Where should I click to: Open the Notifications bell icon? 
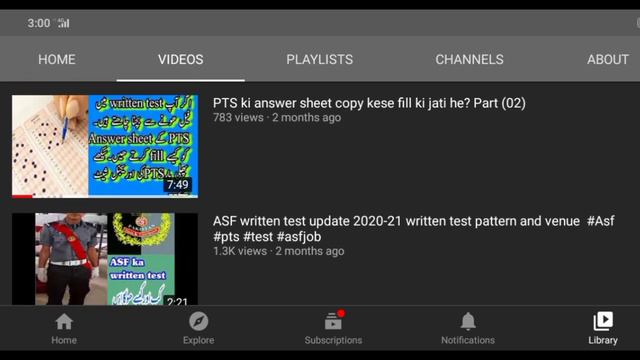click(x=468, y=321)
